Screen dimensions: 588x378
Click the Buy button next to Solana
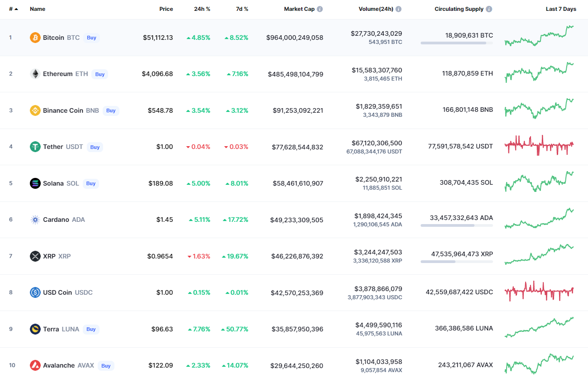click(91, 183)
